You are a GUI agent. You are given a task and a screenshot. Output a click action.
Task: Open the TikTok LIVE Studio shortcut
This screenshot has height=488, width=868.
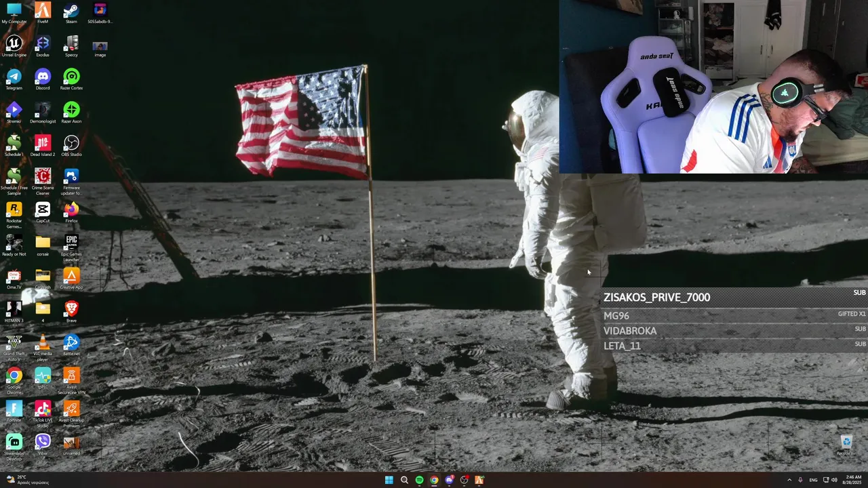point(43,413)
